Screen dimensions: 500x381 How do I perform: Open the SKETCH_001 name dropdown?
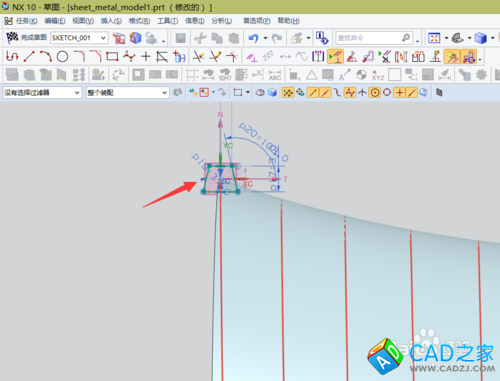(79, 38)
